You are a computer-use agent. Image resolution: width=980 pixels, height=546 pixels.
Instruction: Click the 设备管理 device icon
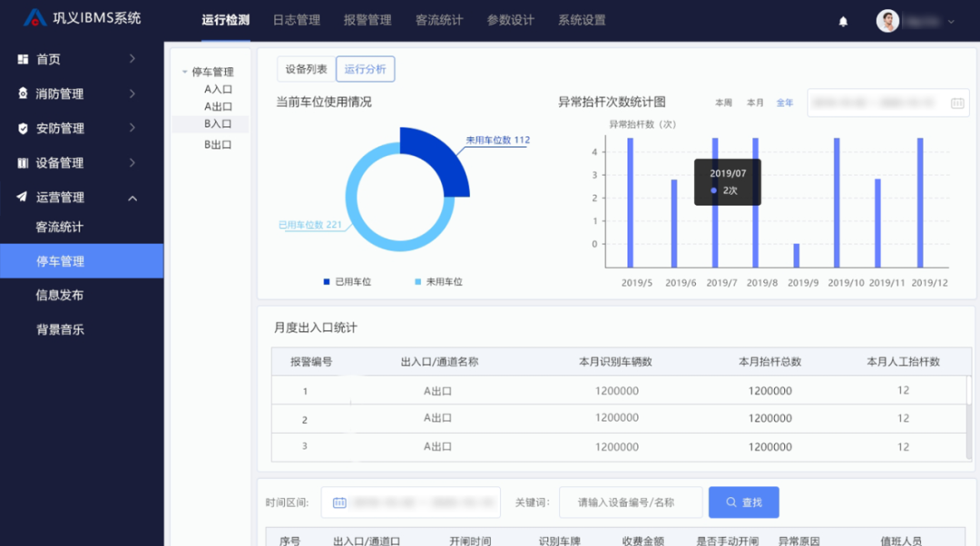coord(23,162)
